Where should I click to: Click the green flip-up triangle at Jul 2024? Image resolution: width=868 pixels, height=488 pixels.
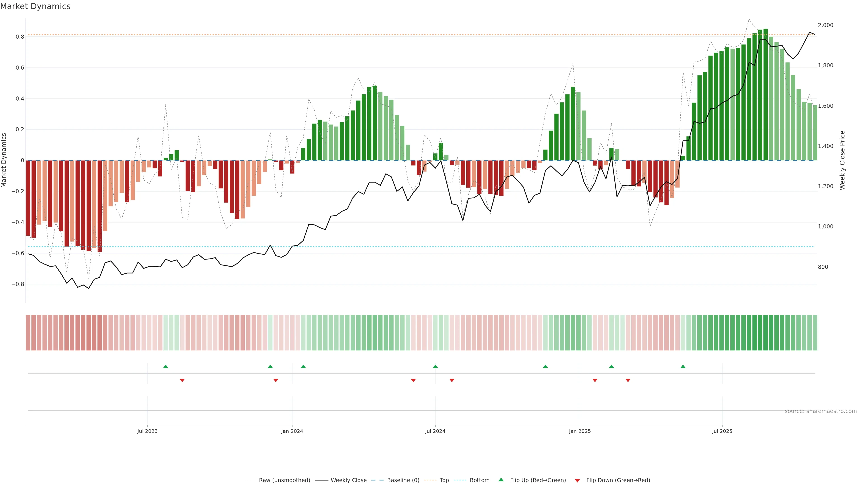435,366
